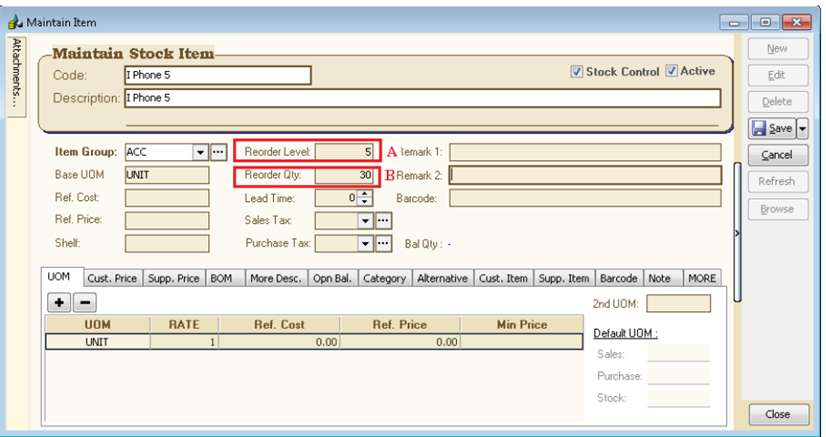Toggle the Stock Control checkbox
This screenshot has width=826, height=437.
coord(577,72)
